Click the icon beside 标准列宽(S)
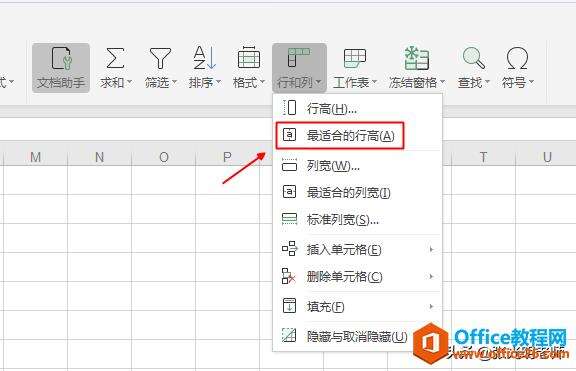The image size is (576, 371). point(289,219)
